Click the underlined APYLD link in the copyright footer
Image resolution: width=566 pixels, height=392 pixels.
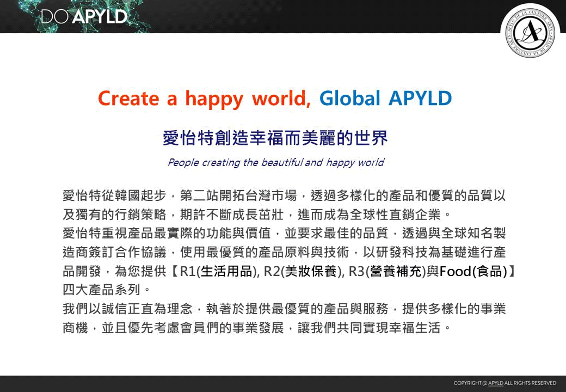tap(496, 383)
